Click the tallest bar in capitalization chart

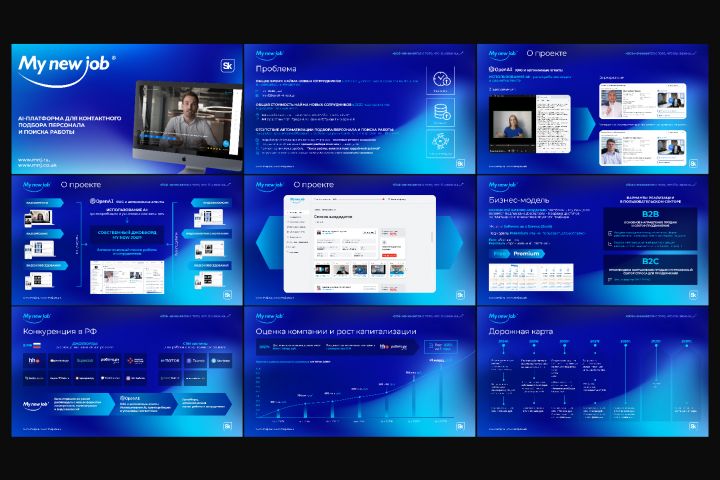(440, 390)
